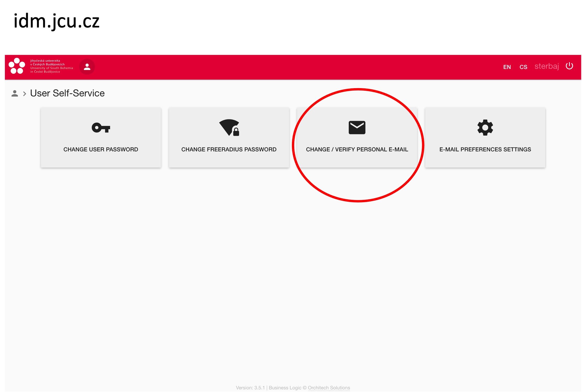The width and height of the screenshot is (582, 392).
Task: Select the User Self-Service breadcrumb title
Action: pyautogui.click(x=67, y=93)
